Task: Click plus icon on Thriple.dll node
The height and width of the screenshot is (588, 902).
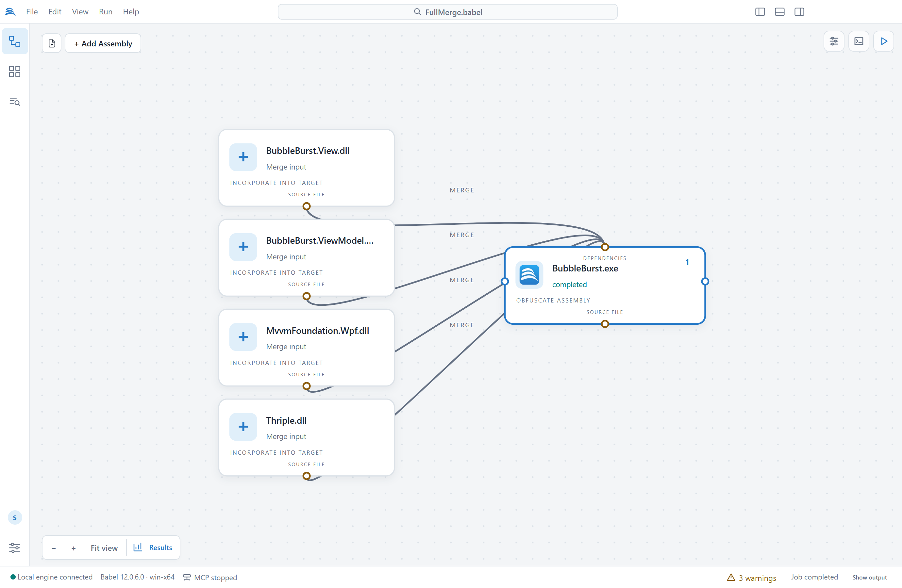Action: (x=243, y=427)
